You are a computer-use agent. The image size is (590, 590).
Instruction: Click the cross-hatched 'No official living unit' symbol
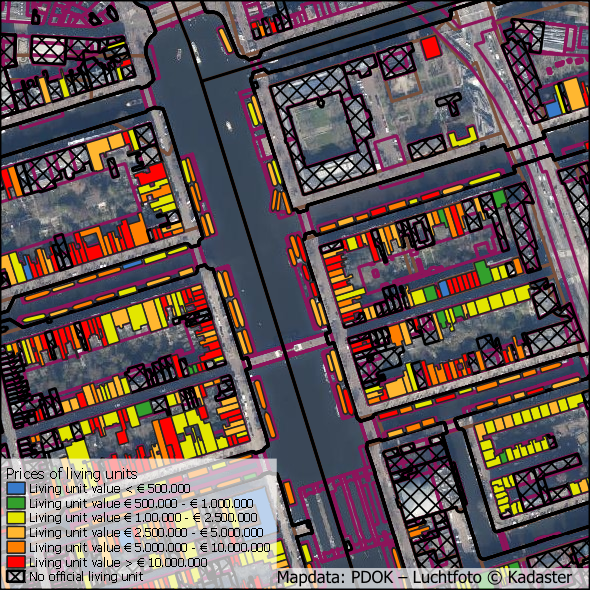(x=16, y=576)
